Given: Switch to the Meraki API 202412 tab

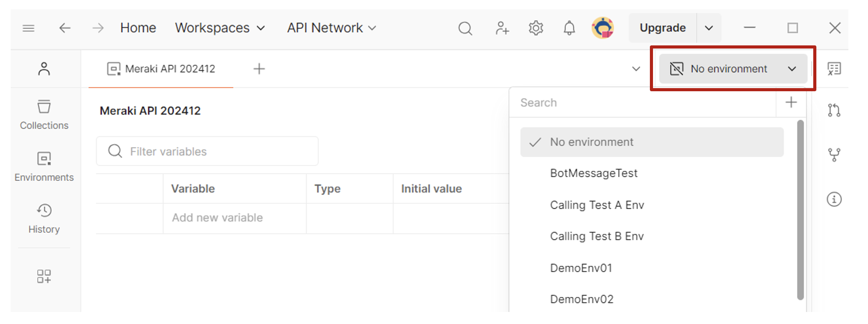Looking at the screenshot, I should [161, 69].
